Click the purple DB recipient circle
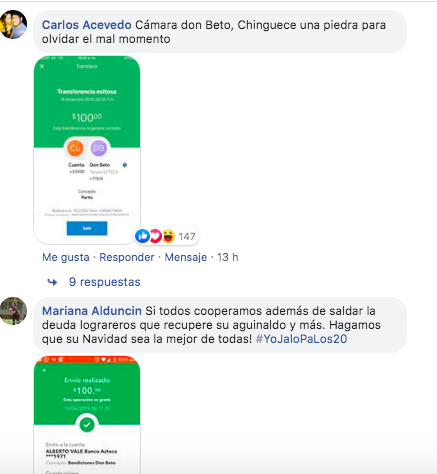Screen dimensions: 437x474 (x=99, y=148)
